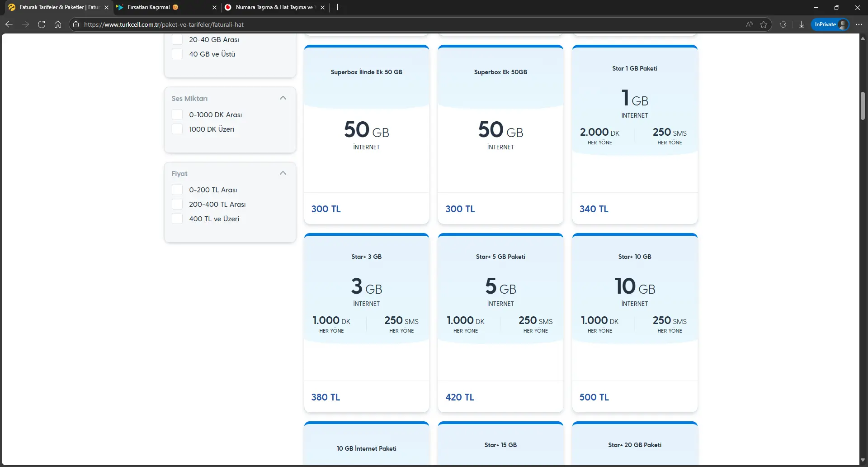868x467 pixels.
Task: Click the 500 TL price
Action: tap(594, 397)
